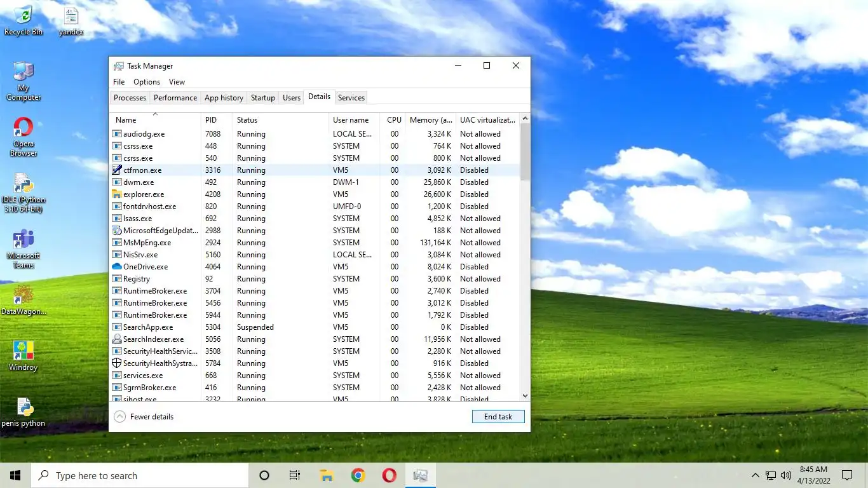Click Task Manager taskbar icon

point(420,475)
